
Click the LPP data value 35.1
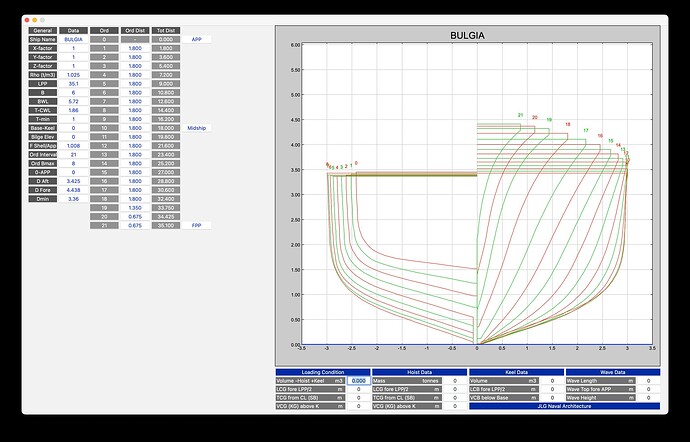pos(73,84)
